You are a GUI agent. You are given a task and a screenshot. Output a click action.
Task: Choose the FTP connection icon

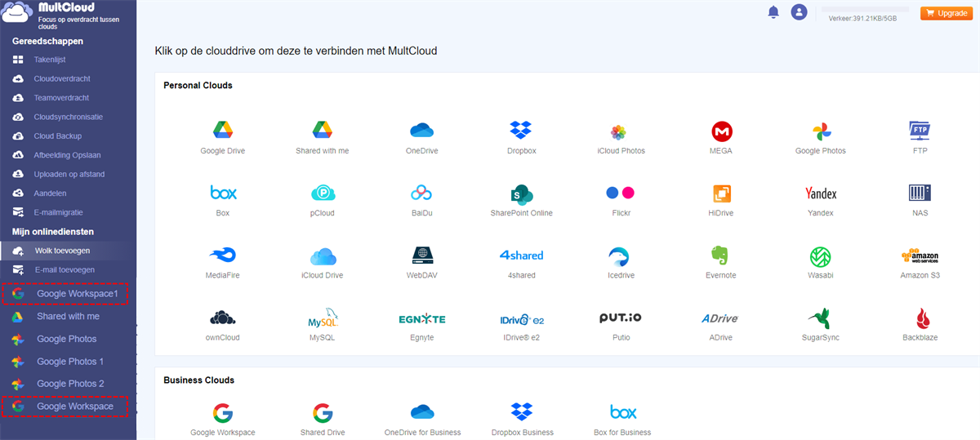tap(920, 130)
